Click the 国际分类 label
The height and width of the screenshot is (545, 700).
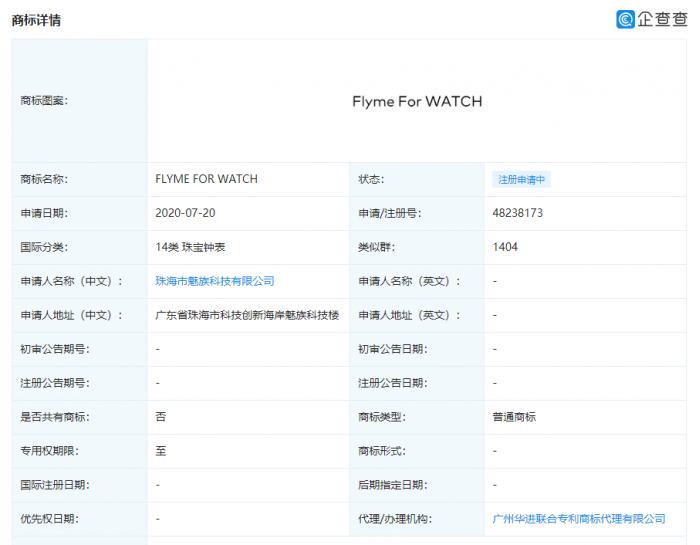tap(44, 247)
